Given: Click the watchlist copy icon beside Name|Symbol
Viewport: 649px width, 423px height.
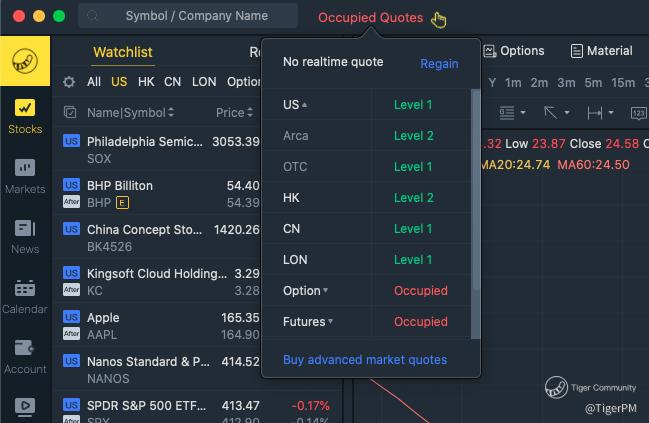Looking at the screenshot, I should click(x=70, y=112).
